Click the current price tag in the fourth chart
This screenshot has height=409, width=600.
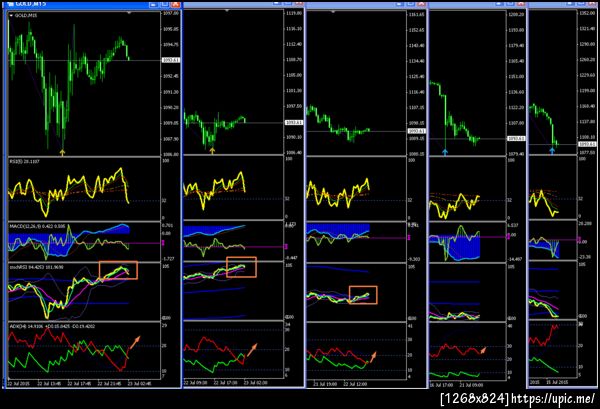[x=516, y=138]
